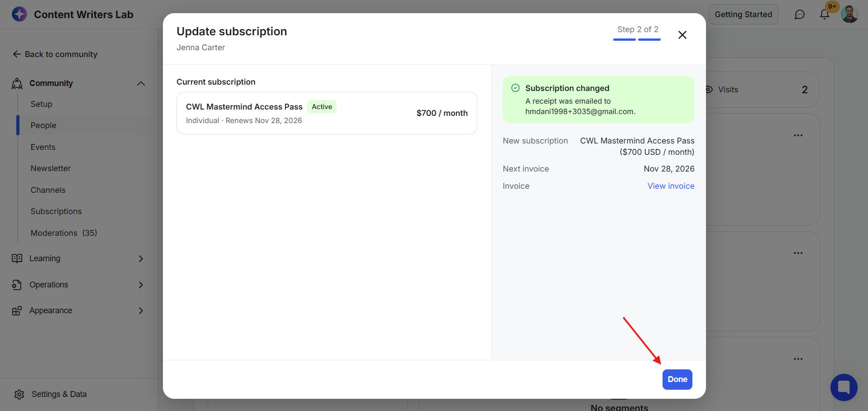Open the top three-dot menu below Visits
Screen dimensions: 868x411
pos(798,135)
